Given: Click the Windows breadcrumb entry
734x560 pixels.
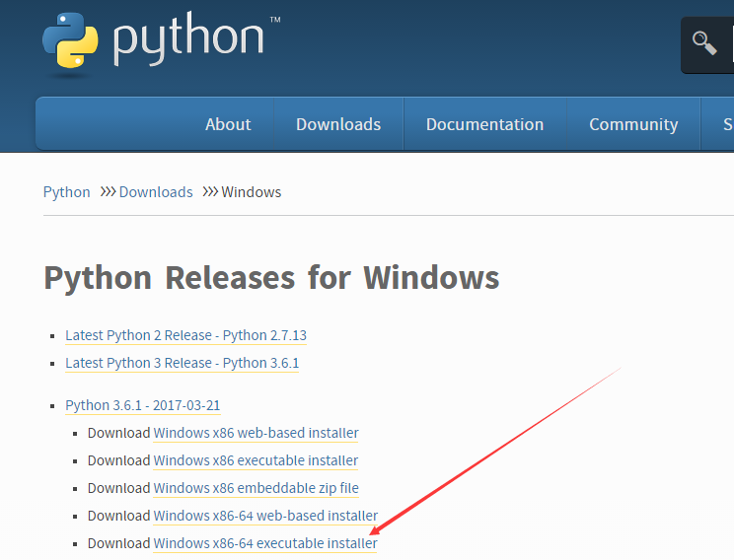Looking at the screenshot, I should 252,192.
